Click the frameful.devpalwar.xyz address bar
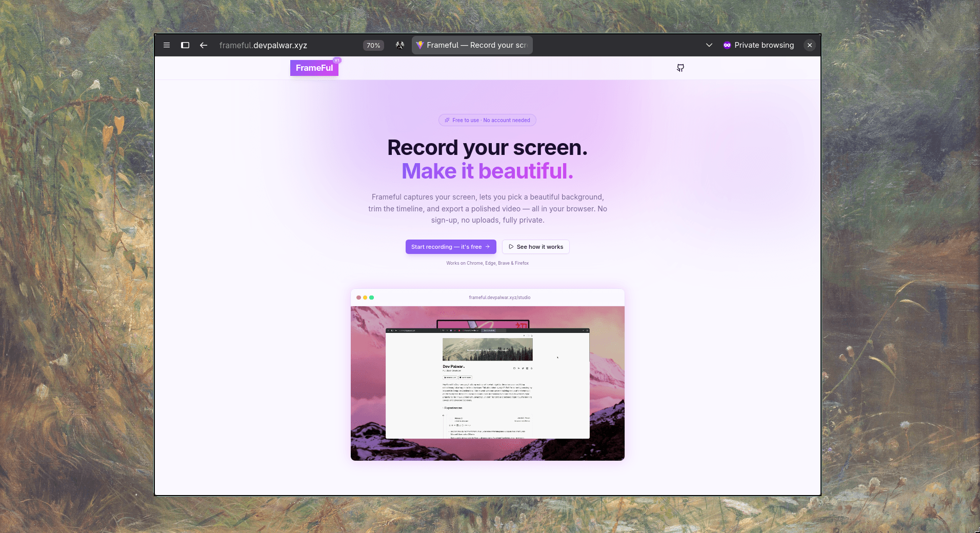980x533 pixels. (x=263, y=45)
